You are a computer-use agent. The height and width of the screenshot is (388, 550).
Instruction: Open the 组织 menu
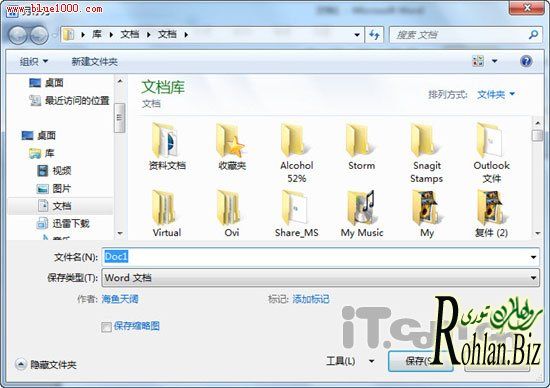[x=34, y=62]
